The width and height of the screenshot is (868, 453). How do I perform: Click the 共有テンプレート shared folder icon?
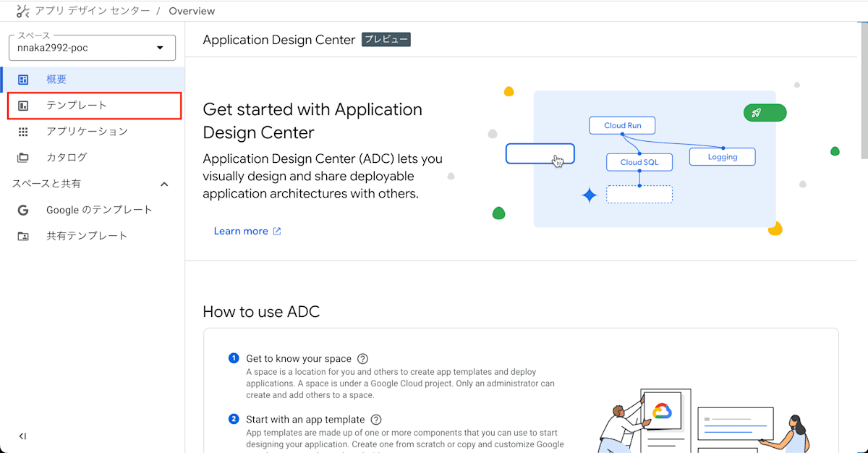tap(23, 236)
